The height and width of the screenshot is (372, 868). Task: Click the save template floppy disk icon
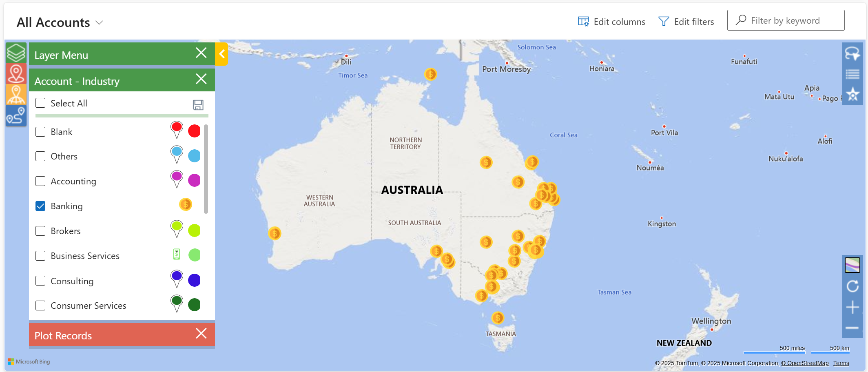(x=198, y=105)
